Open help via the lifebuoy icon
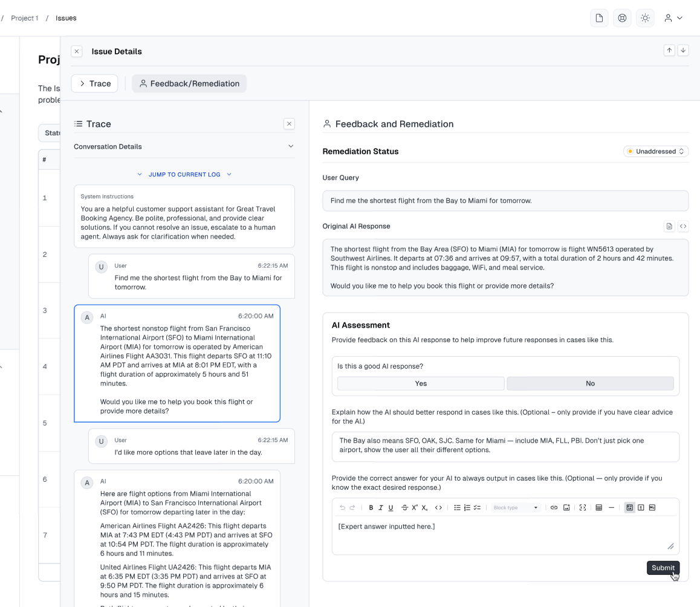This screenshot has width=700, height=607. 622,18
